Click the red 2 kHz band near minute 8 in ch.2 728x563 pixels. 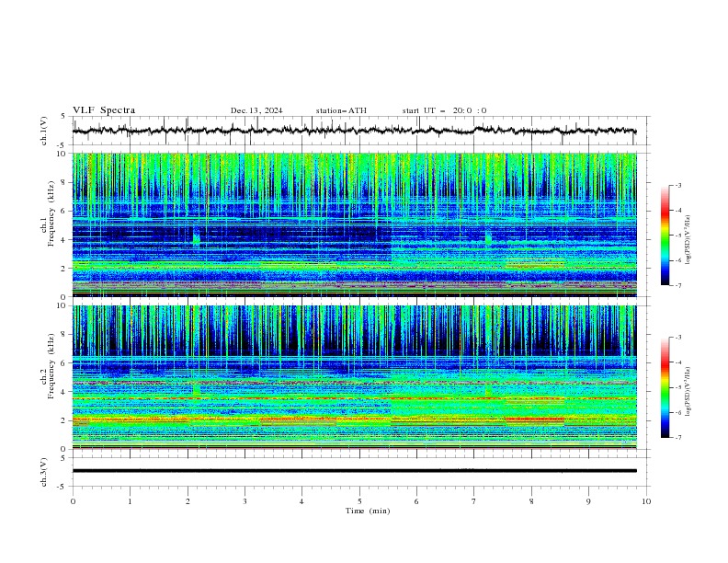point(535,419)
